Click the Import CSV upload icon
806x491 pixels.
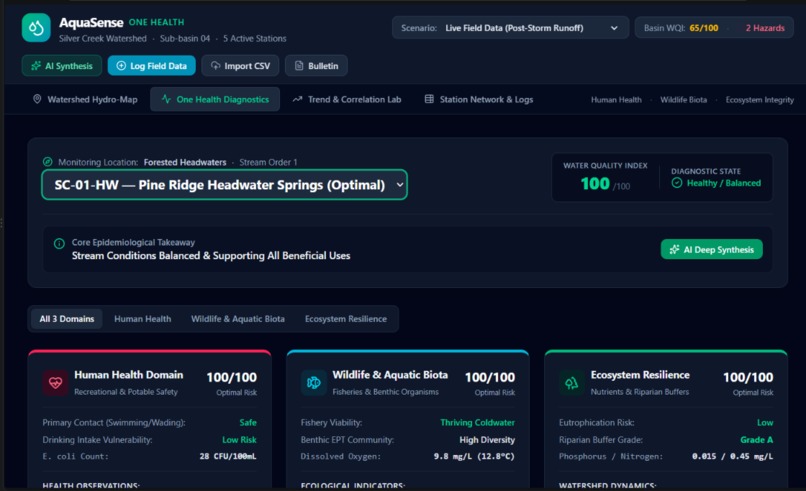[x=215, y=66]
